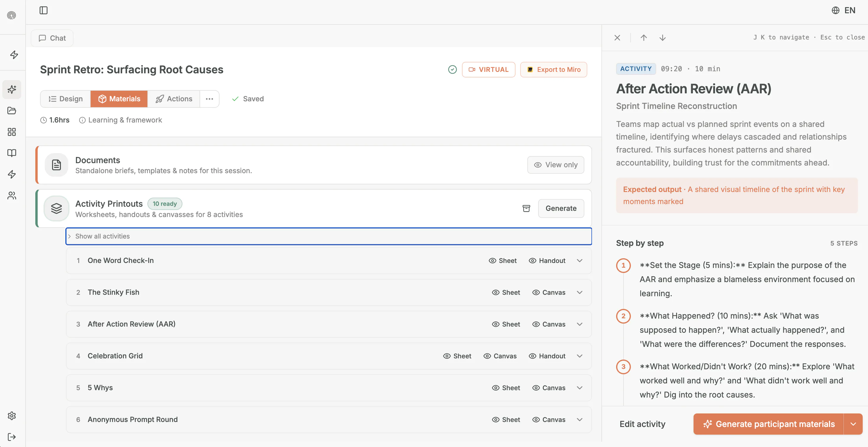Expand the 5 Whys row chevron
The image size is (868, 447).
[x=580, y=388]
